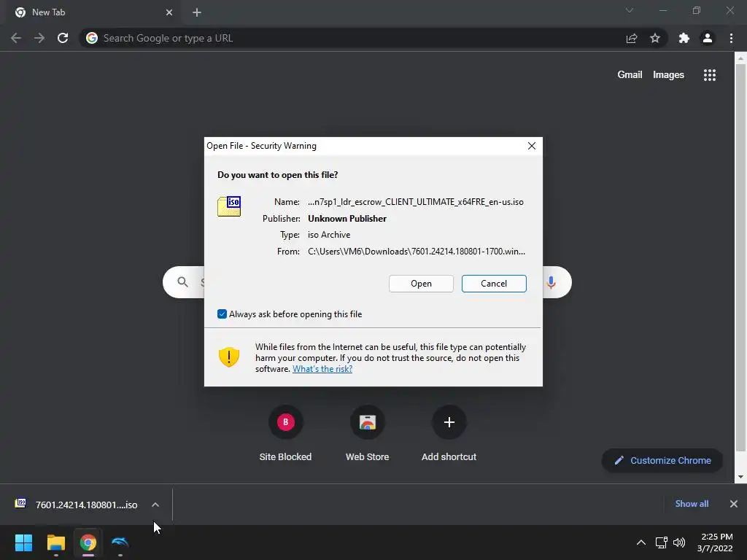
Task: Open a new tab with plus
Action: (197, 12)
